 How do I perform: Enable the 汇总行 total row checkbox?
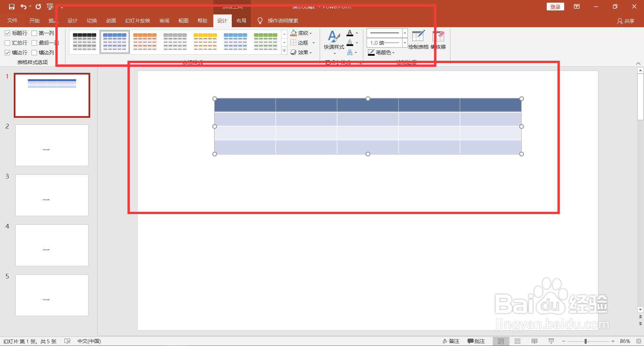7,43
